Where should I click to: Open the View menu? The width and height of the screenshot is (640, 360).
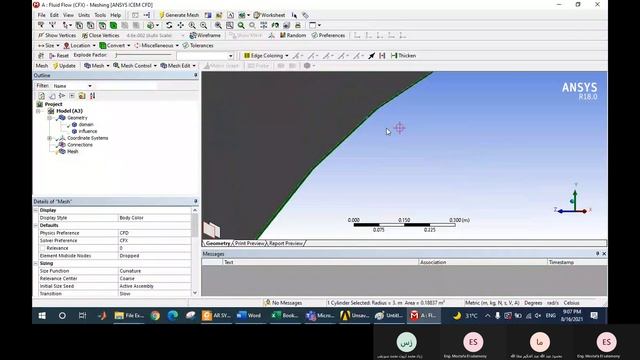pyautogui.click(x=68, y=15)
